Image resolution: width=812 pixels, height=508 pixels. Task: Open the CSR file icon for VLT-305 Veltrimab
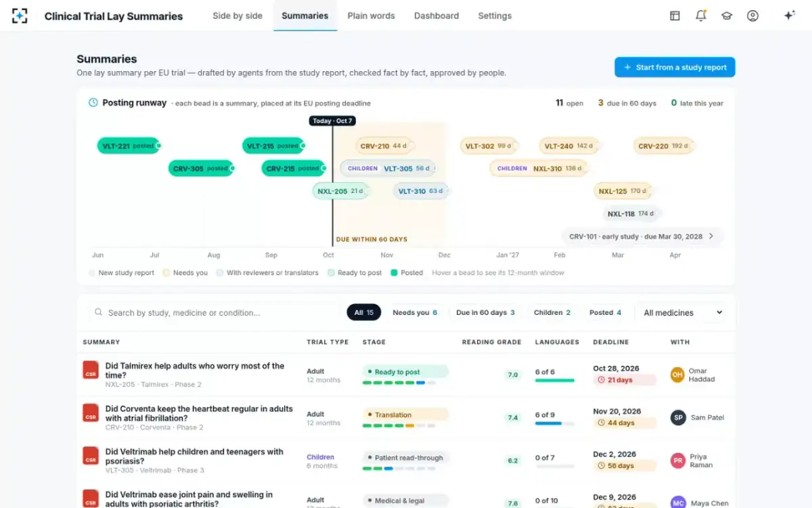[91, 456]
